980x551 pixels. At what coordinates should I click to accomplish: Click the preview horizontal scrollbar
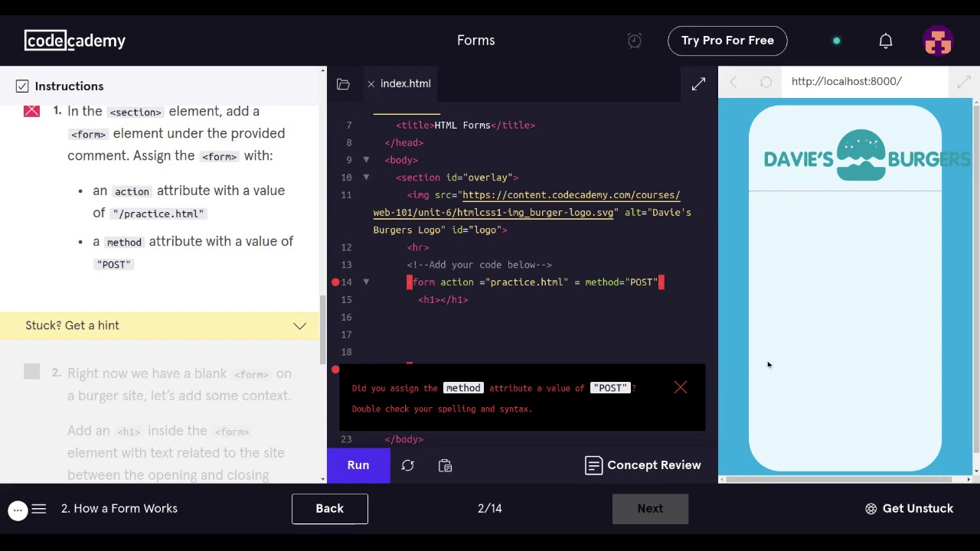coord(839,480)
